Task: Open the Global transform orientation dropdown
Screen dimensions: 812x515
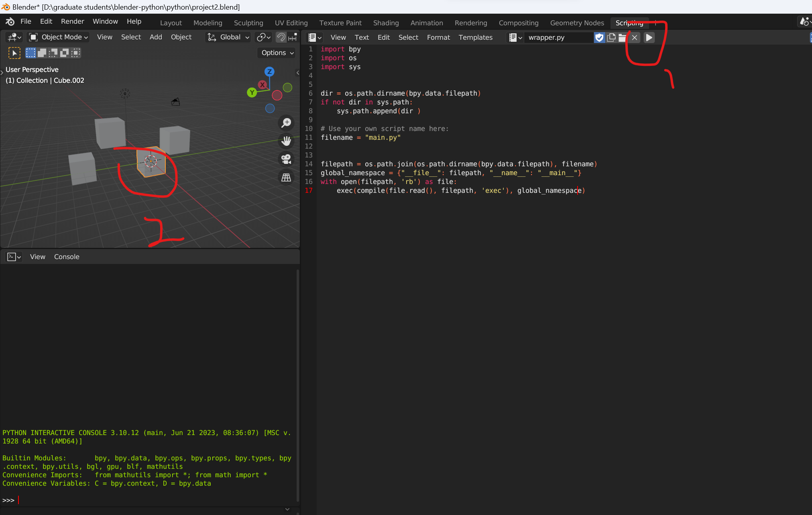Action: click(228, 37)
